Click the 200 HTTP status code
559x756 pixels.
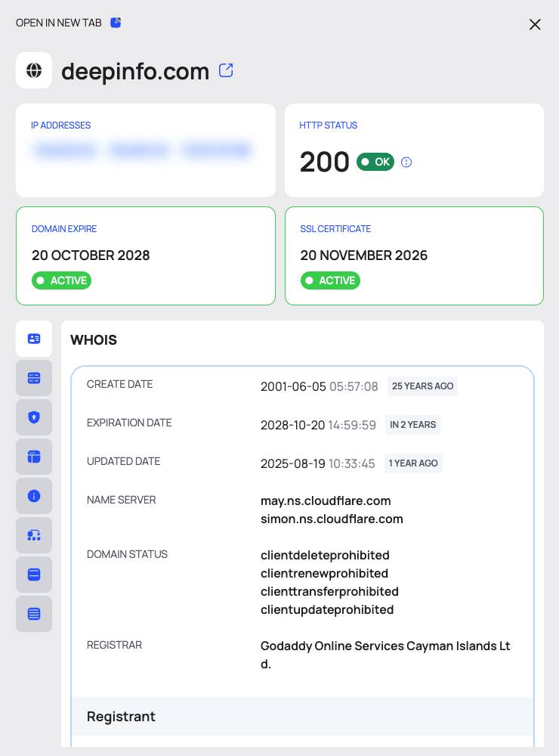click(x=324, y=162)
